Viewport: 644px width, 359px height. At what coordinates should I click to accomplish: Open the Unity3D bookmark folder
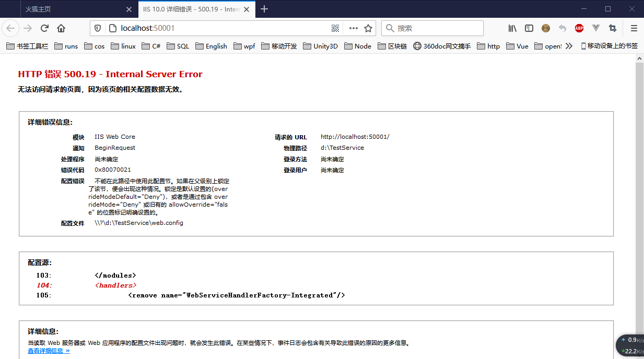click(x=320, y=46)
